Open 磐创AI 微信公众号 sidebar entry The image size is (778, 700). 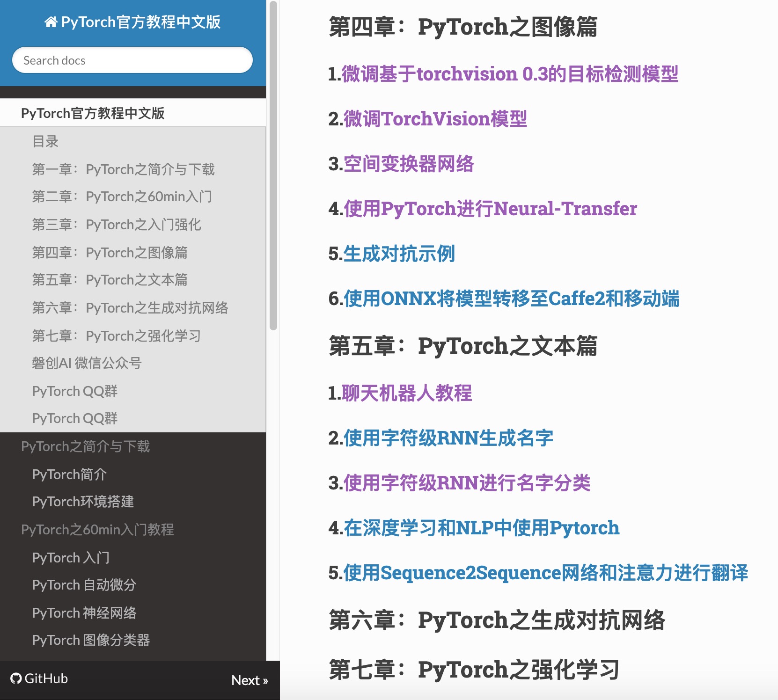coord(87,363)
